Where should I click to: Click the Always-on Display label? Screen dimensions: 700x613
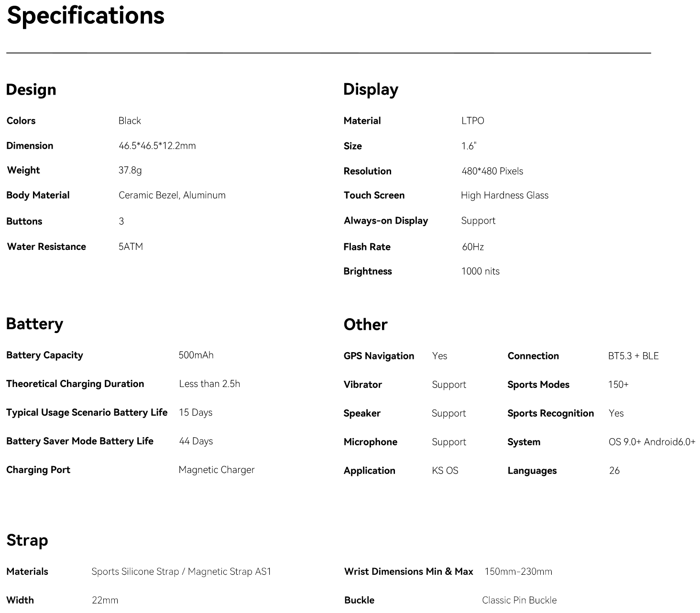coord(385,220)
